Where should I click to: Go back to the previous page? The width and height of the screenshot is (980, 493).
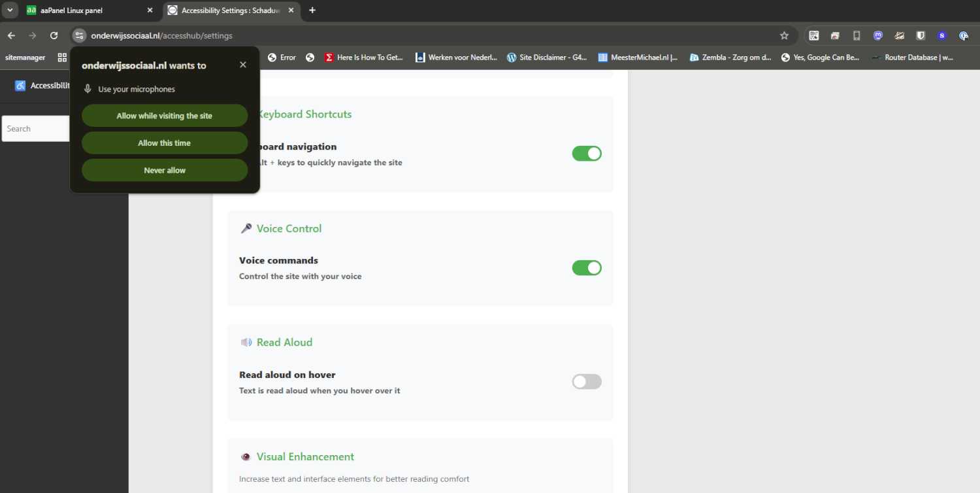(x=12, y=36)
